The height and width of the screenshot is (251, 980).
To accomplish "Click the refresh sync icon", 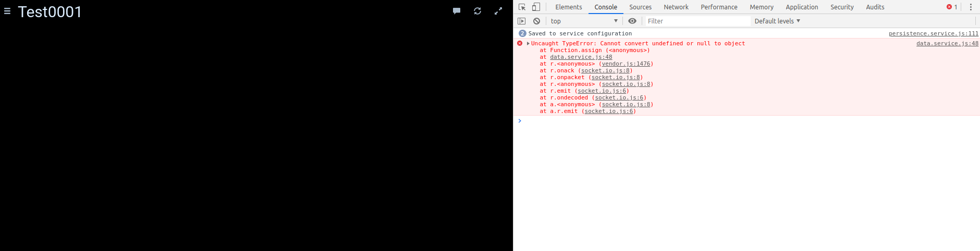I will click(x=477, y=11).
